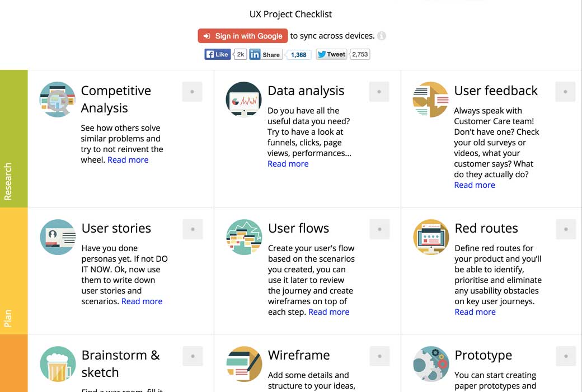The width and height of the screenshot is (582, 392).
Task: Check off the Competitive Analysis task
Action: coord(192,91)
